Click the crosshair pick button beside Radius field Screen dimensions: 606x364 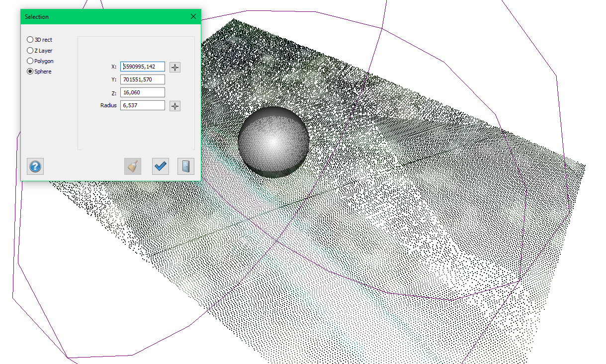pos(175,106)
